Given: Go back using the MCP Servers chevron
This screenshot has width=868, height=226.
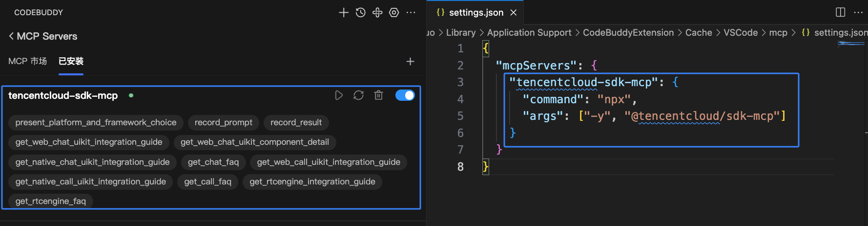Looking at the screenshot, I should pyautogui.click(x=11, y=36).
